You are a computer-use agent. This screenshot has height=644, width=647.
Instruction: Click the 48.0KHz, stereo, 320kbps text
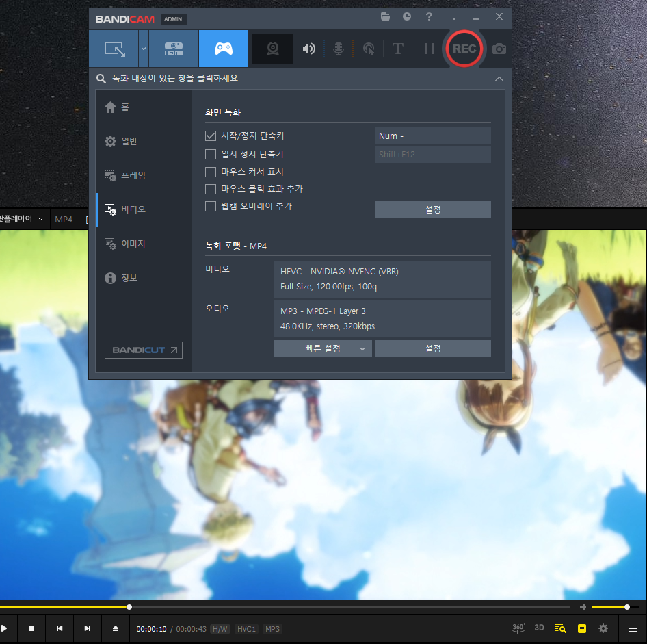coord(328,326)
